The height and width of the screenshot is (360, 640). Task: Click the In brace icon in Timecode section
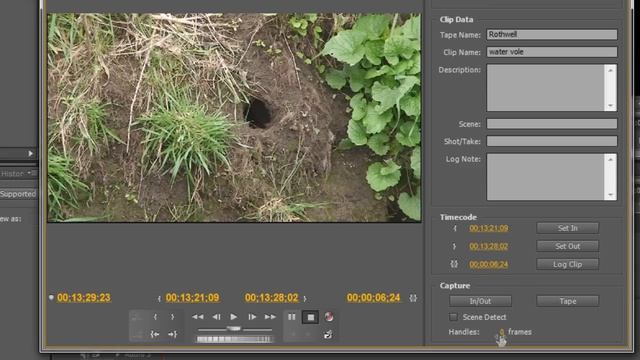coord(455,229)
